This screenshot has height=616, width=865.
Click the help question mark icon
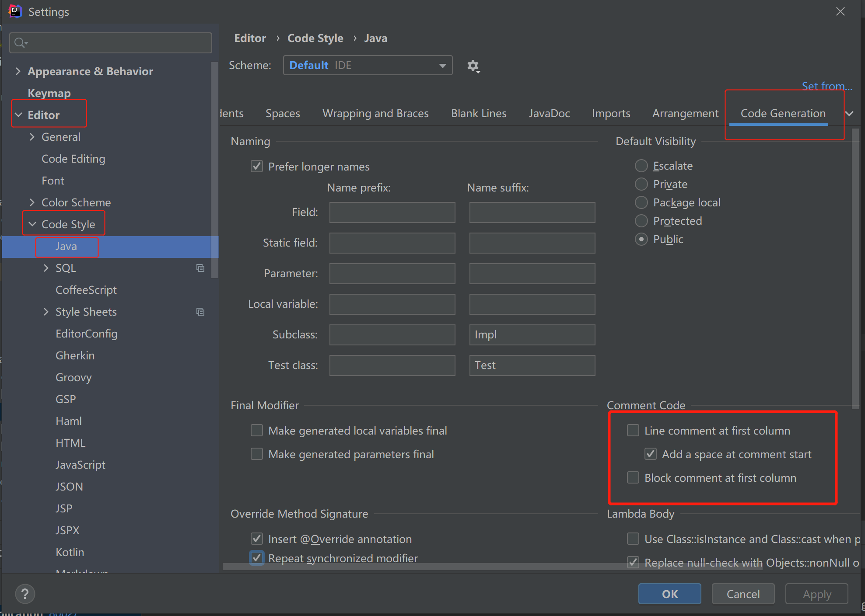click(25, 594)
